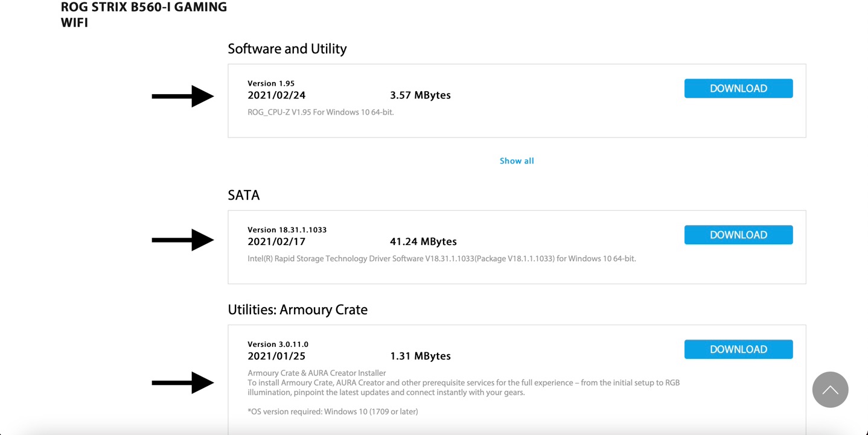Click the Intel Rapid Storage Technology description
The width and height of the screenshot is (868, 435).
pos(441,259)
